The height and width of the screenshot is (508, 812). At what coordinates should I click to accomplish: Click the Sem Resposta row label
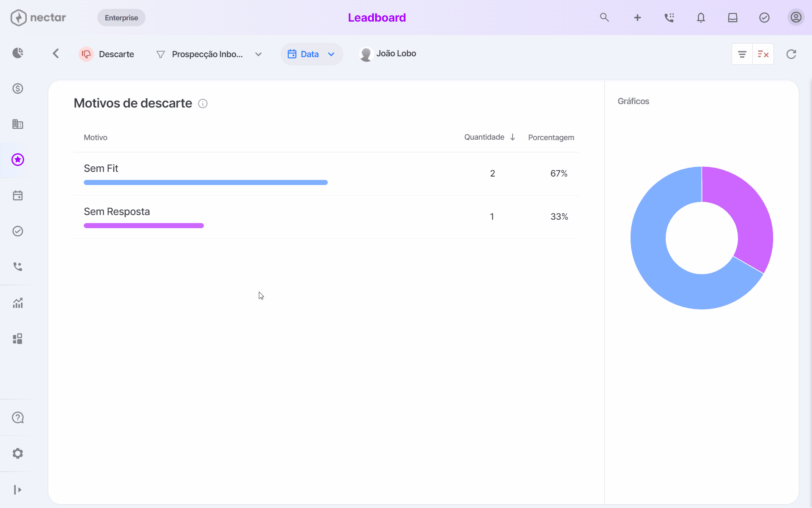click(117, 212)
